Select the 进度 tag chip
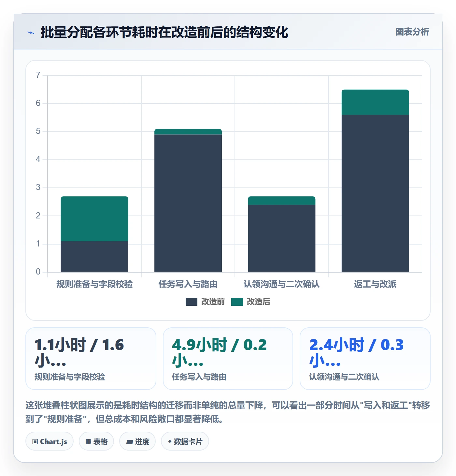 click(137, 441)
